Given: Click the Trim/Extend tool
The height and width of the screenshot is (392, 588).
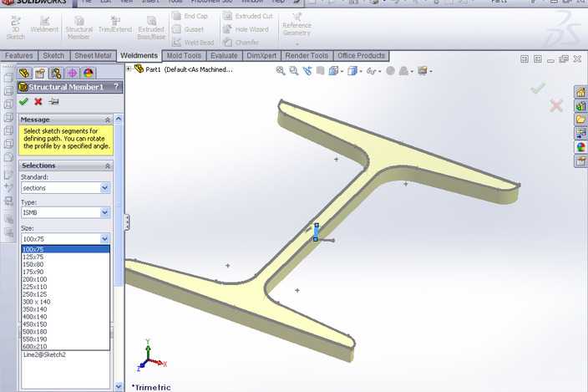Looking at the screenshot, I should pyautogui.click(x=115, y=25).
